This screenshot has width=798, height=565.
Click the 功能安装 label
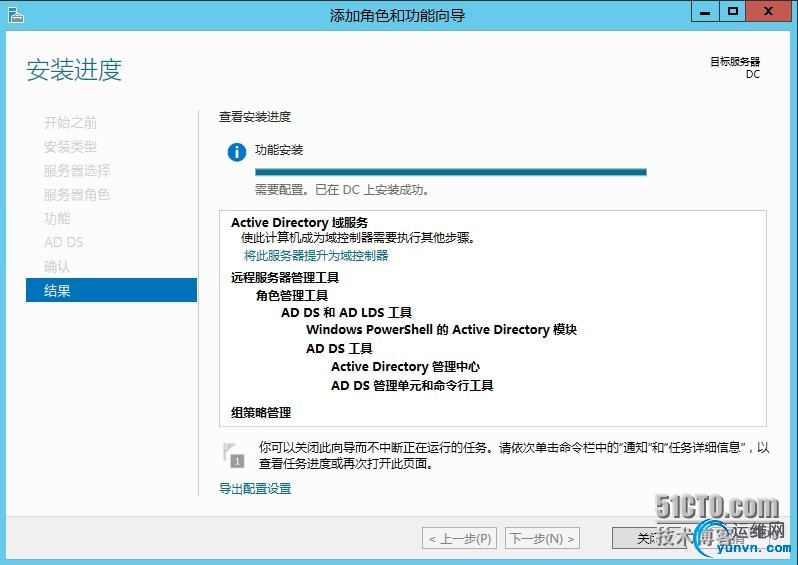coord(279,150)
